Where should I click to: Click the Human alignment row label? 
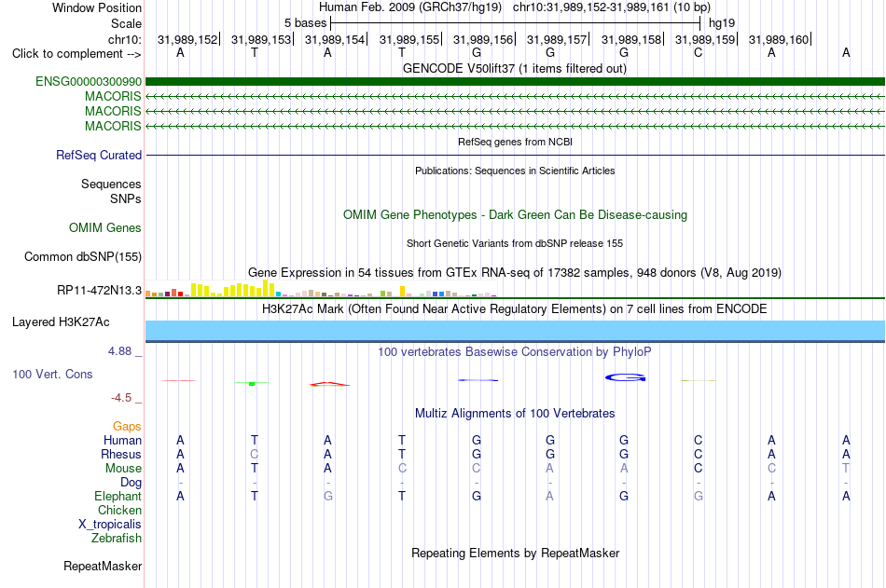[122, 441]
